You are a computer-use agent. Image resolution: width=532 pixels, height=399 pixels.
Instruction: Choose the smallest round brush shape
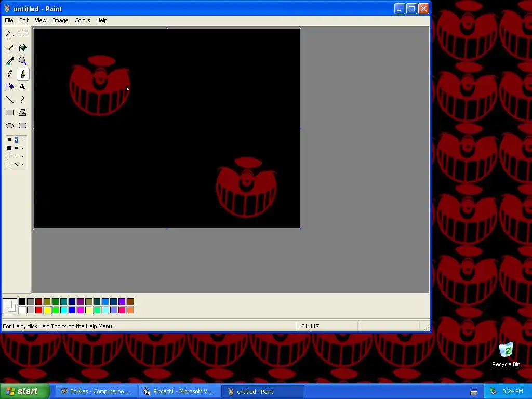pos(23,139)
